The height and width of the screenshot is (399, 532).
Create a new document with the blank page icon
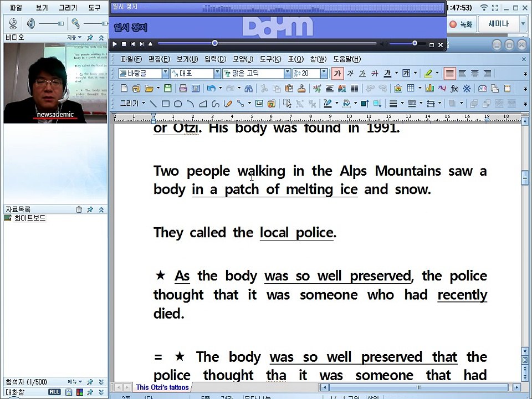point(124,89)
